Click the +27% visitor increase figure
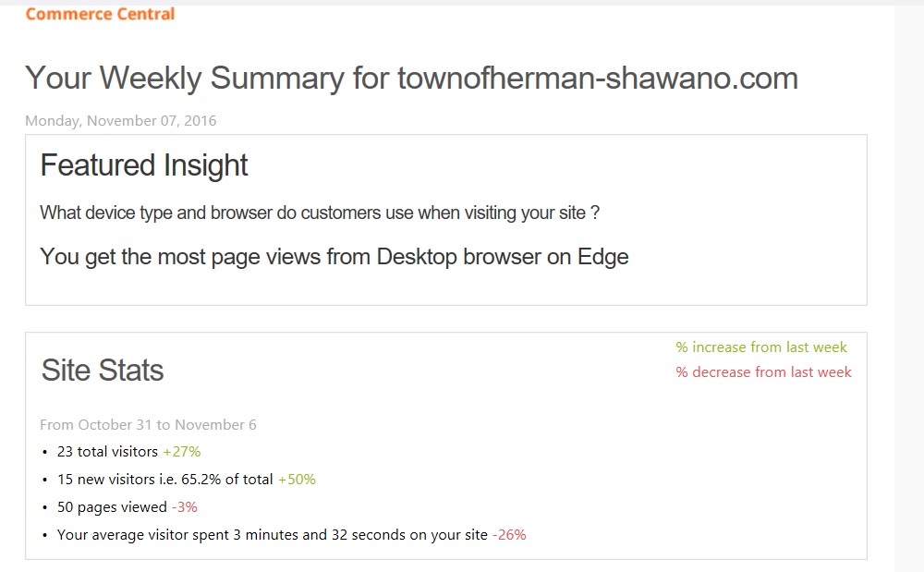The height and width of the screenshot is (572, 924). pyautogui.click(x=182, y=452)
